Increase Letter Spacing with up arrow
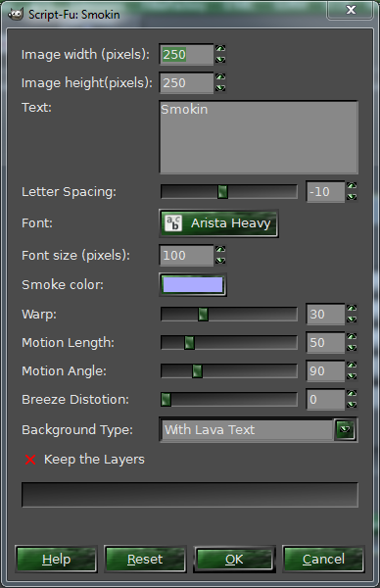Screen dimensions: 380x588 pyautogui.click(x=352, y=186)
